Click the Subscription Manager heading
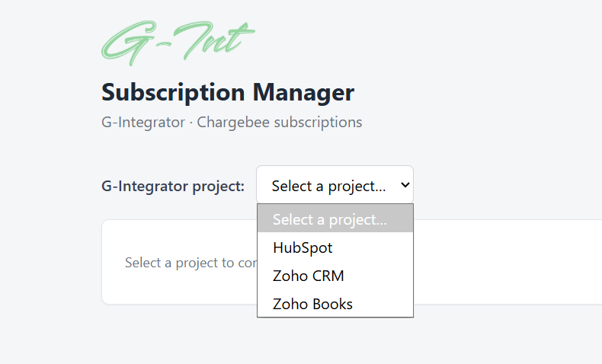602x364 pixels. click(x=228, y=92)
